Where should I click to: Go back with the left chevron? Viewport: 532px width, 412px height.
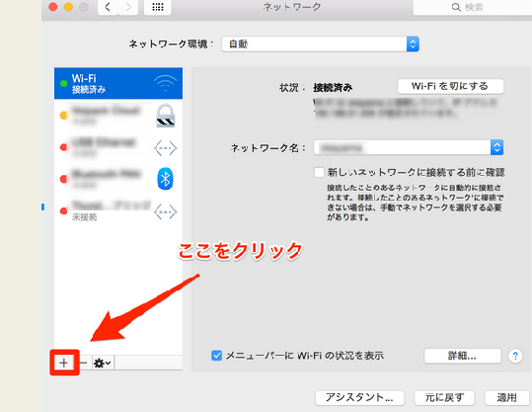(x=108, y=7)
